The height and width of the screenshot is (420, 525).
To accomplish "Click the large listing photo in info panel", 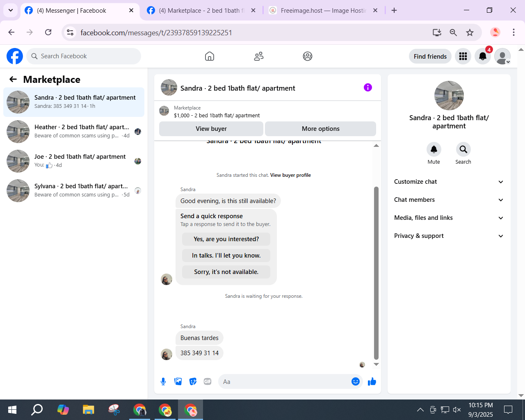I will pos(449,96).
